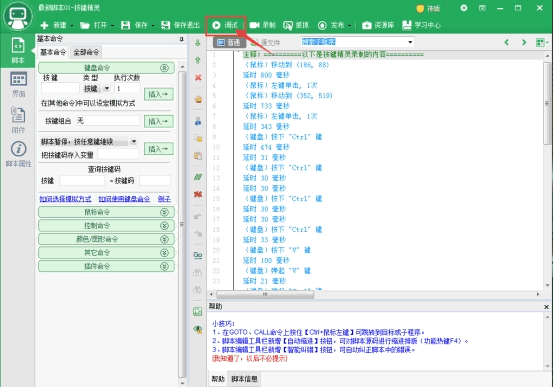This screenshot has height=387, width=554.
Task: Click the undo arrow icon
Action: click(198, 216)
